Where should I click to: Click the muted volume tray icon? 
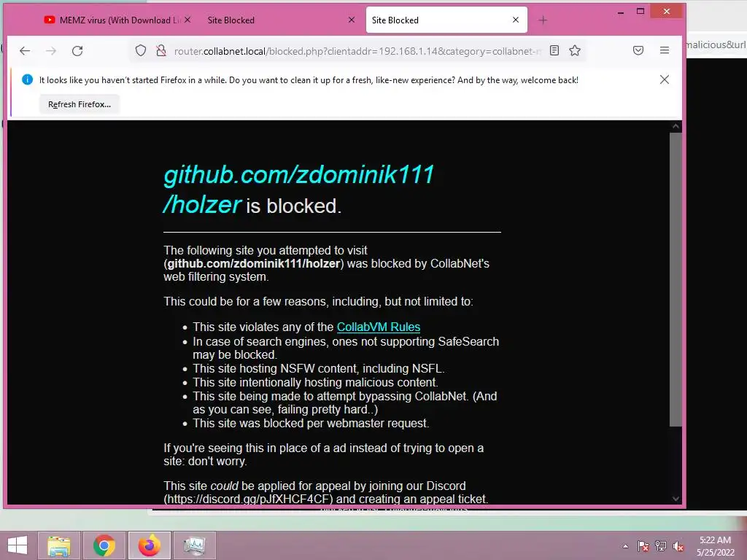pyautogui.click(x=678, y=546)
